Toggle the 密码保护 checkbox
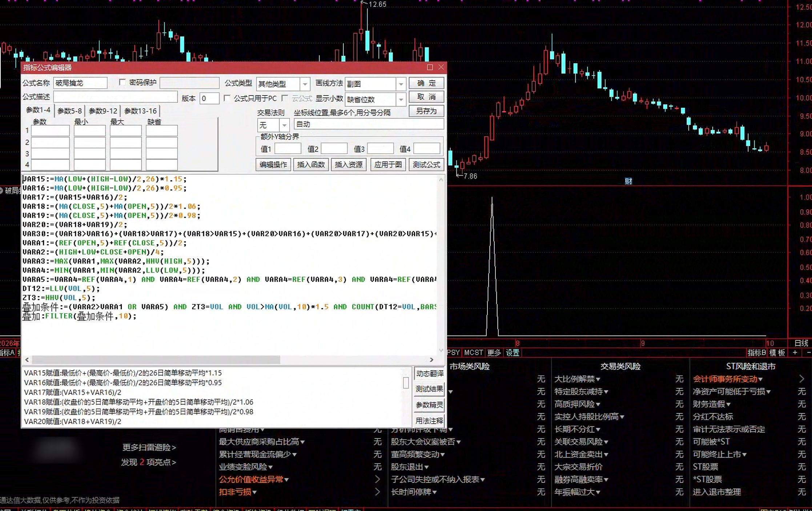The height and width of the screenshot is (511, 812). tap(122, 83)
